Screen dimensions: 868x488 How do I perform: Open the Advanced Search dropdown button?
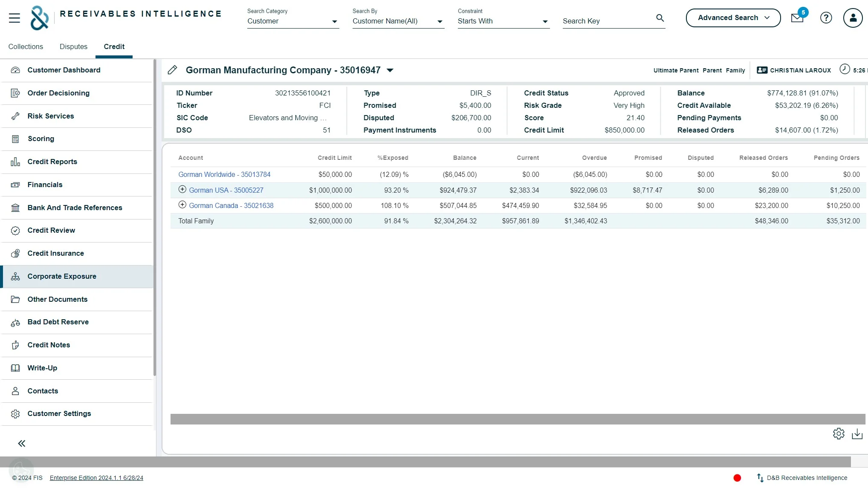click(x=733, y=18)
